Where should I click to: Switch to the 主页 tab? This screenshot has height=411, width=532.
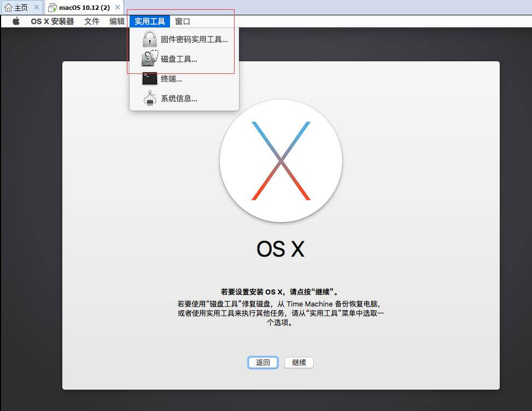tap(22, 7)
